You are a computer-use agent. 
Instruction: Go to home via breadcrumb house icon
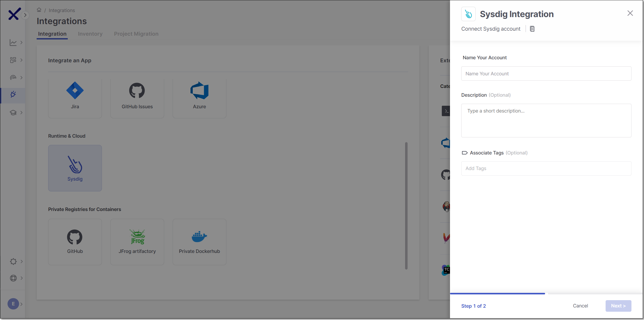click(x=39, y=10)
